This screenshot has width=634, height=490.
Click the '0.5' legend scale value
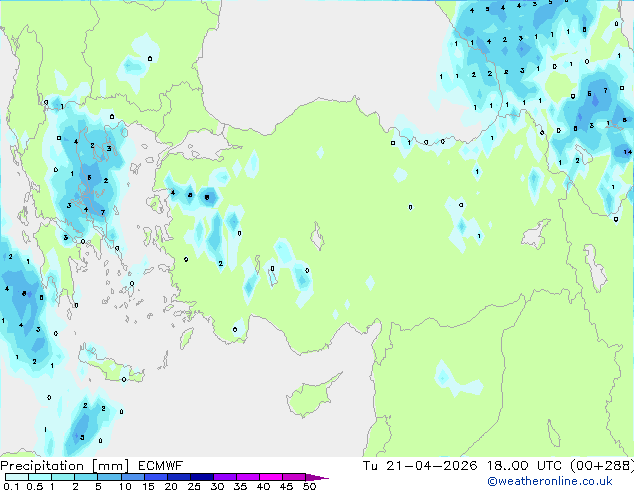(x=34, y=486)
